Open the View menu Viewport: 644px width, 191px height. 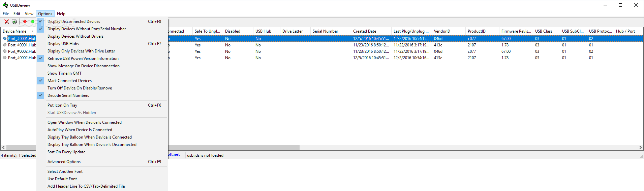coord(29,14)
